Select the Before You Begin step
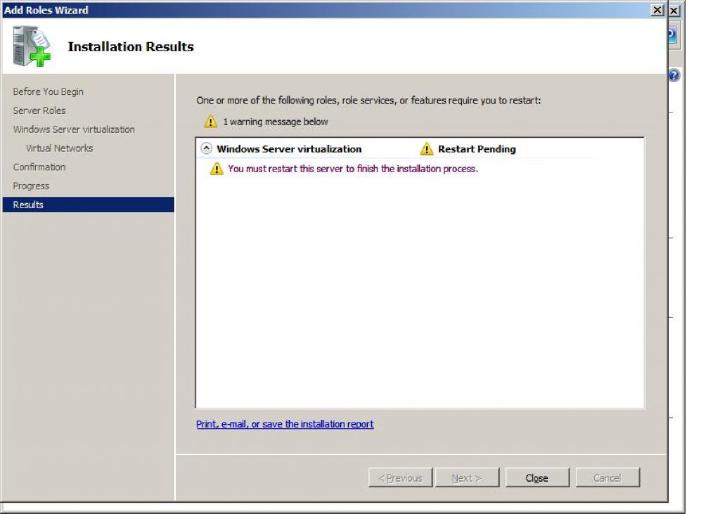Screen dimensions: 720x514 coord(48,92)
